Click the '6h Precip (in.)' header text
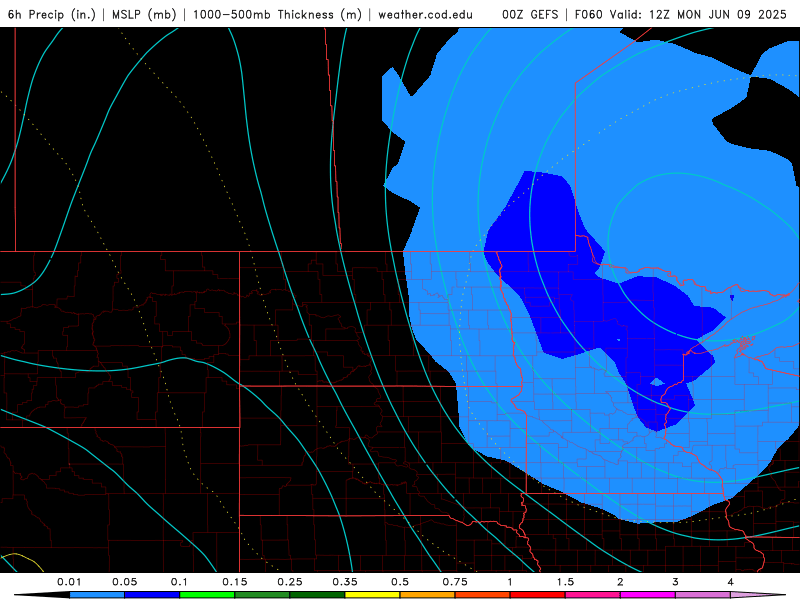This screenshot has height=600, width=800. (x=52, y=14)
